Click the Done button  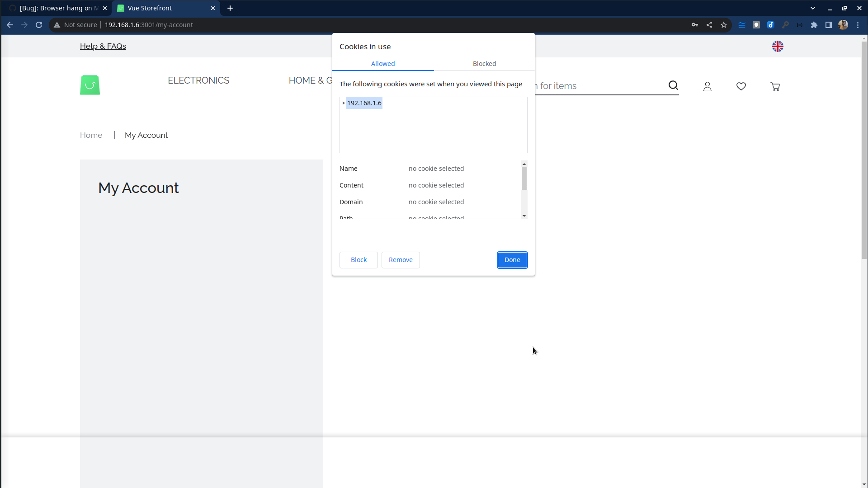click(512, 260)
